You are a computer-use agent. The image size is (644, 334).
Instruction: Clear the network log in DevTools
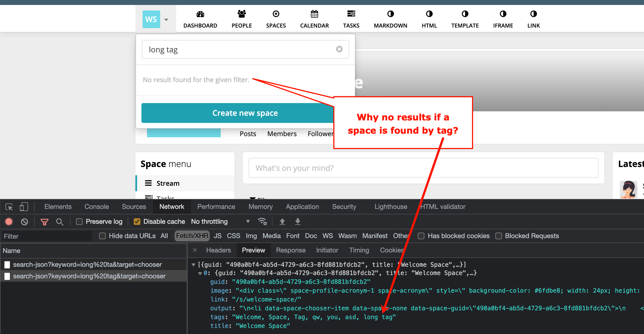click(24, 222)
